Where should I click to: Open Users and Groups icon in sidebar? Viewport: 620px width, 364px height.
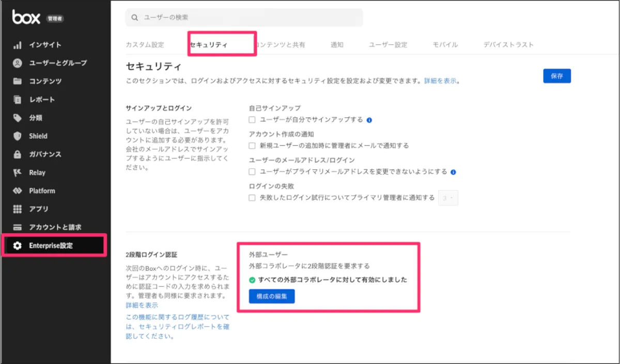pos(18,63)
